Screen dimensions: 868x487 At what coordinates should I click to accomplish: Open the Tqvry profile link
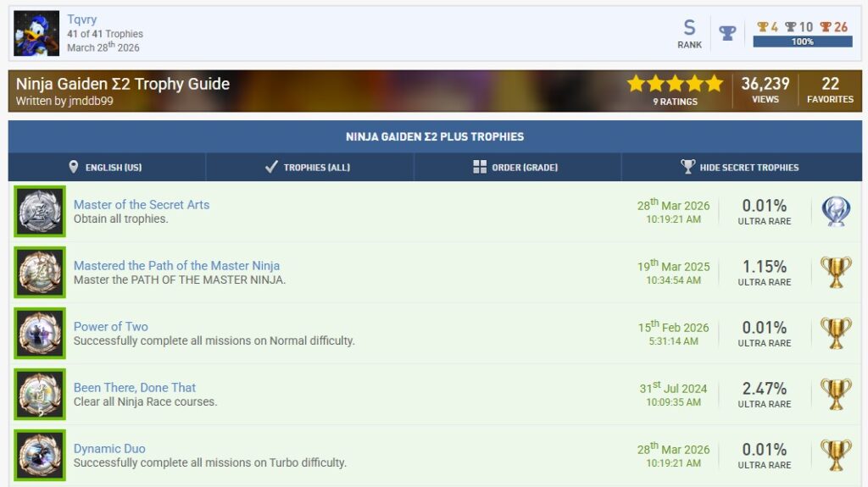(x=82, y=19)
